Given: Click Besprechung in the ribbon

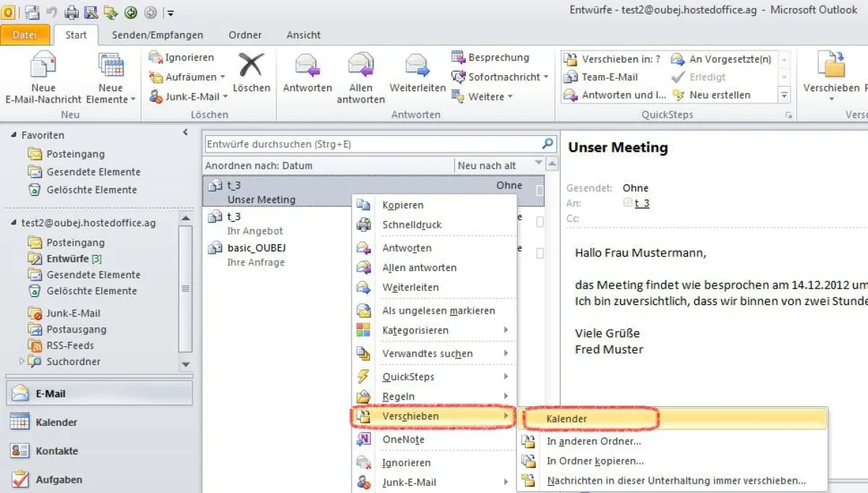Looking at the screenshot, I should click(x=490, y=57).
